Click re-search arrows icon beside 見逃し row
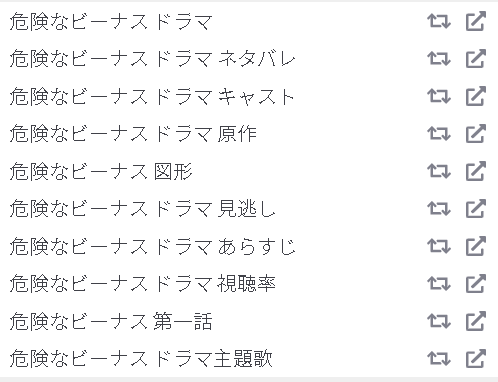 pyautogui.click(x=439, y=209)
